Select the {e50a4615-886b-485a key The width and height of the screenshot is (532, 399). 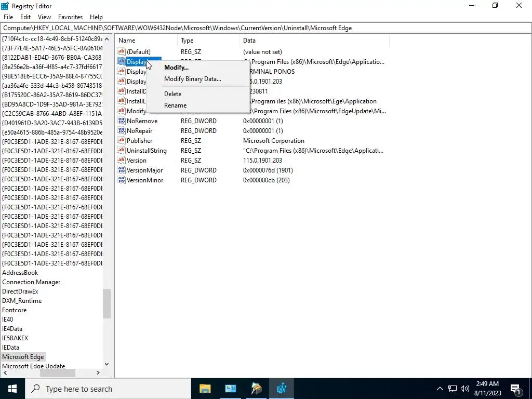coord(52,132)
